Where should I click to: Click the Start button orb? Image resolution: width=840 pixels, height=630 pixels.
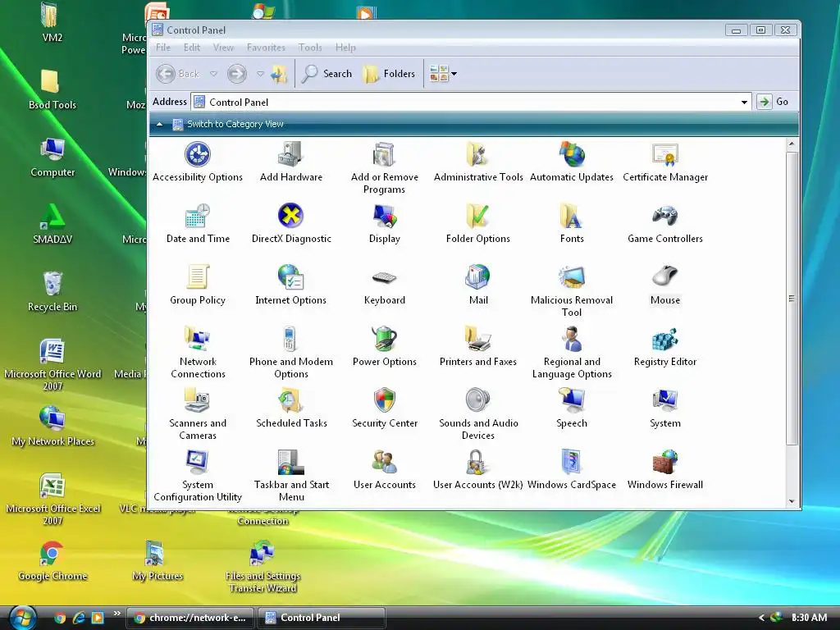22,618
